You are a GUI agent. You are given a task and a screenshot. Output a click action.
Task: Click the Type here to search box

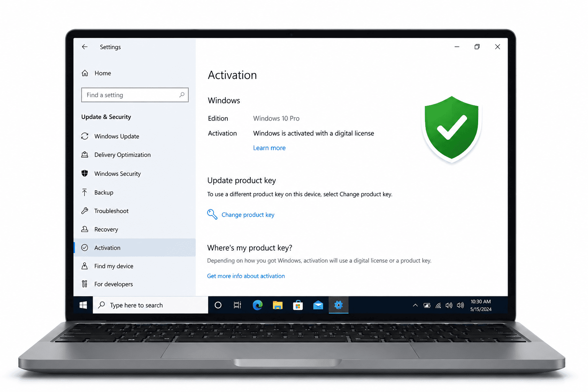point(150,305)
